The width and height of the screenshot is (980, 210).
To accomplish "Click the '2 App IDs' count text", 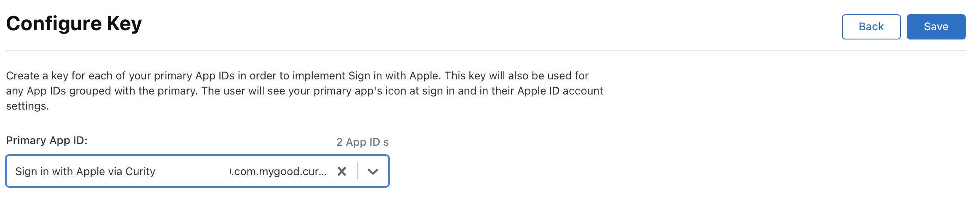I will 362,142.
